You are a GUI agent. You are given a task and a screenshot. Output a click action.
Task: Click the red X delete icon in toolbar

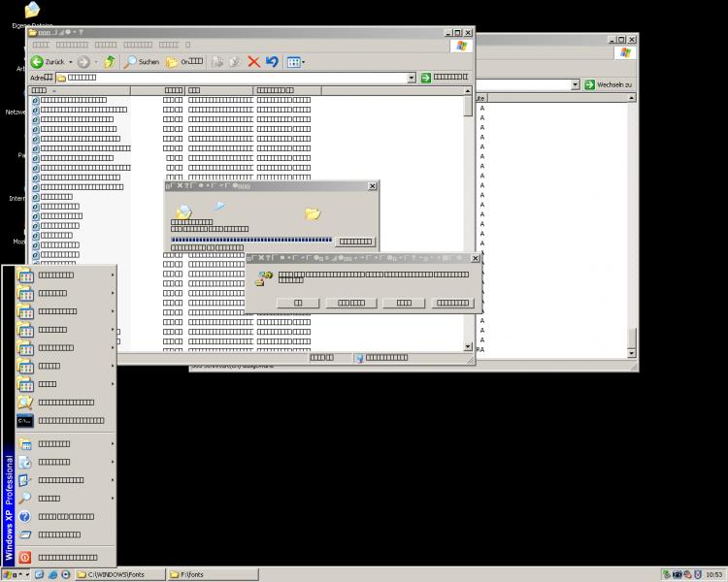tap(253, 62)
